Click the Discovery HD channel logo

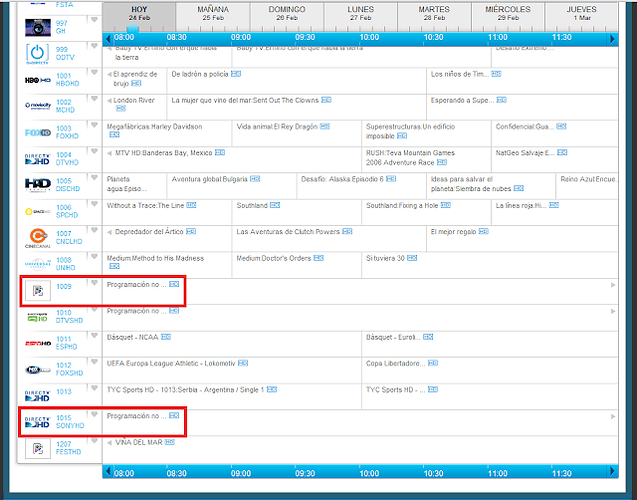[x=37, y=184]
